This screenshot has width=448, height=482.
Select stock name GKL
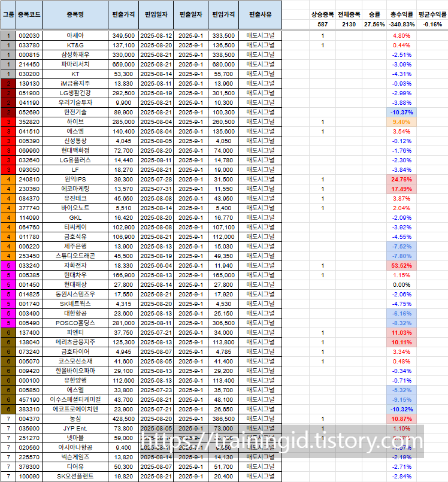(75, 217)
